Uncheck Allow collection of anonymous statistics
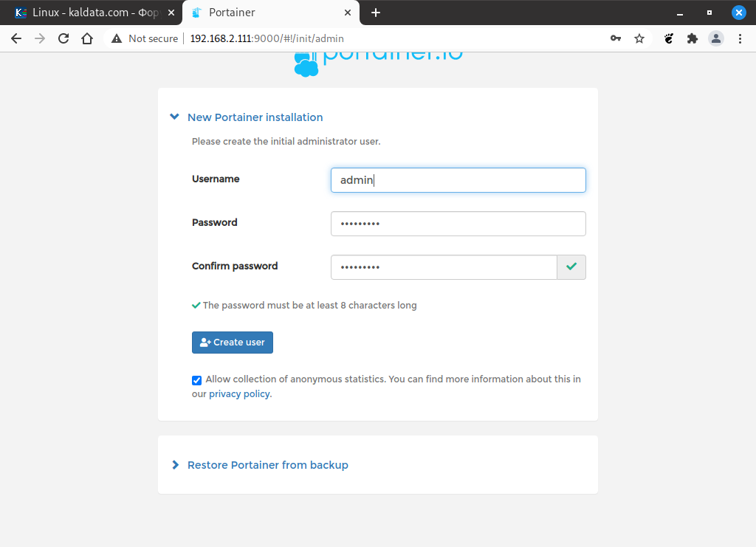Screen dimensions: 756x547 (196, 380)
